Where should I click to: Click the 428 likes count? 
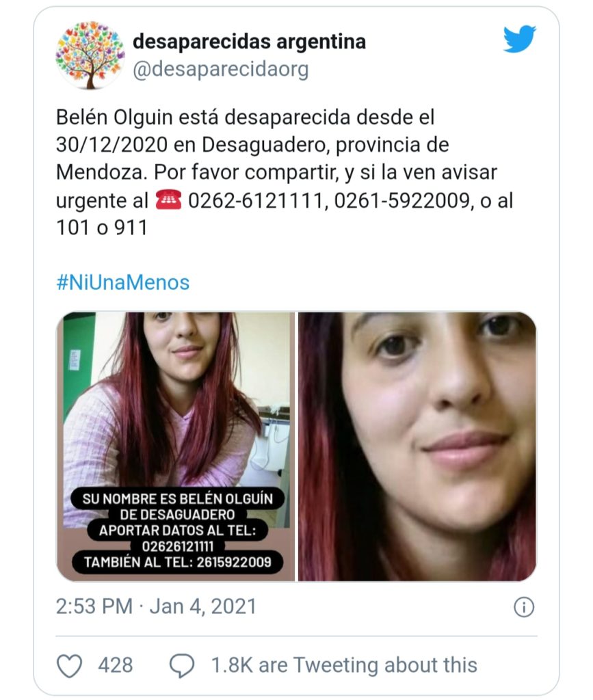pyautogui.click(x=115, y=665)
